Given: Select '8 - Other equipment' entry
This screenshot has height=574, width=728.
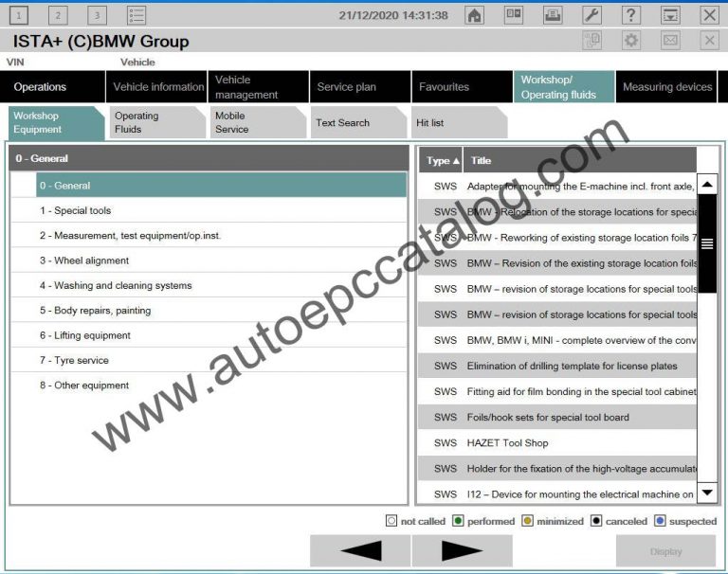Looking at the screenshot, I should (x=209, y=386).
